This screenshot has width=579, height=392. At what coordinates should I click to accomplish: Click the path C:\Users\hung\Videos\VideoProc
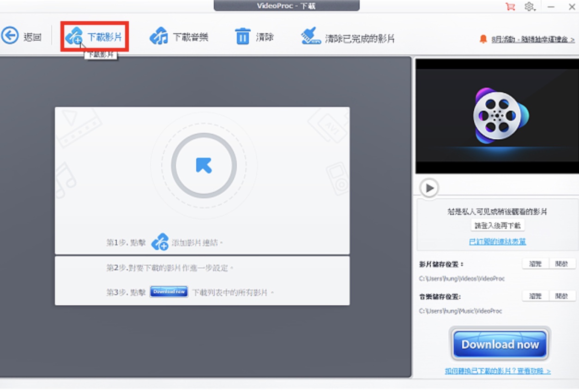click(x=462, y=279)
